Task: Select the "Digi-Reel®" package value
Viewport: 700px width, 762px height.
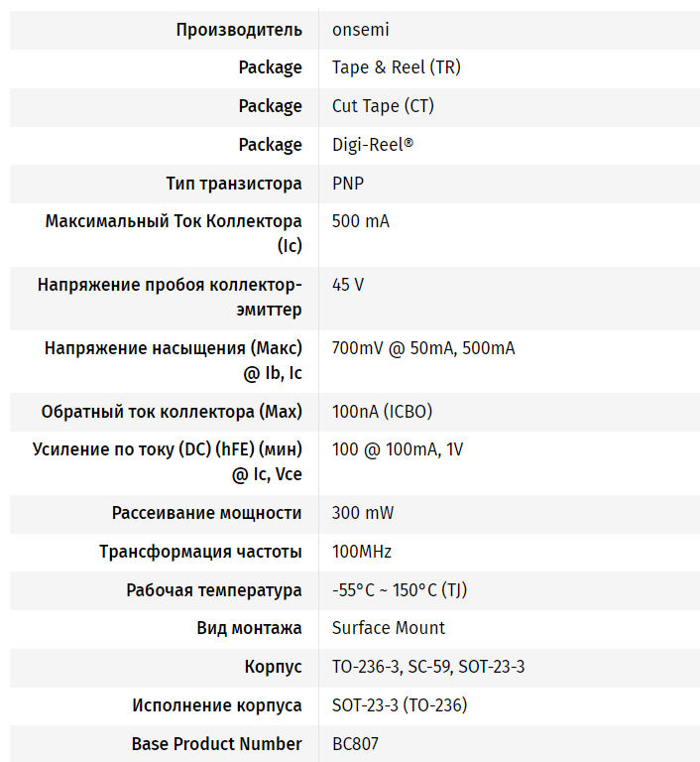Action: click(372, 145)
